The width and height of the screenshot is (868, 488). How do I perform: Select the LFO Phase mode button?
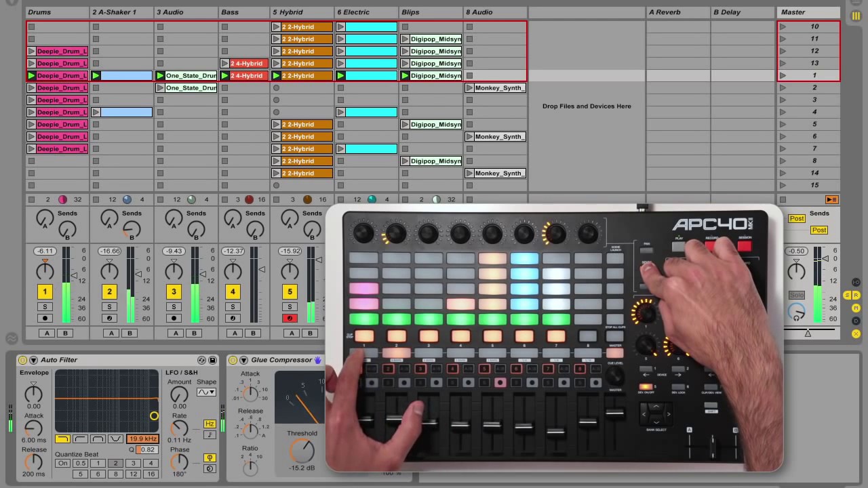[210, 458]
